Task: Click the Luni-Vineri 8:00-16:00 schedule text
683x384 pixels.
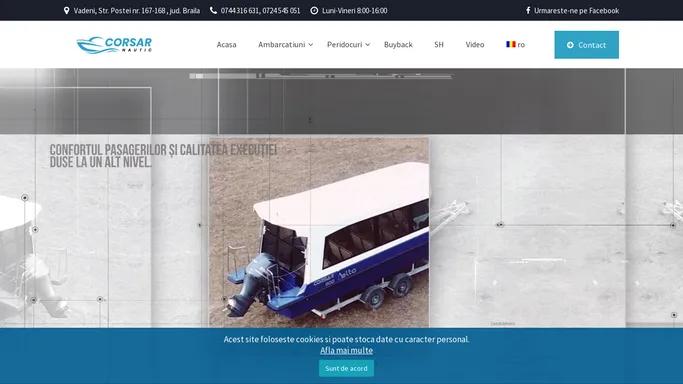Action: 355,10
